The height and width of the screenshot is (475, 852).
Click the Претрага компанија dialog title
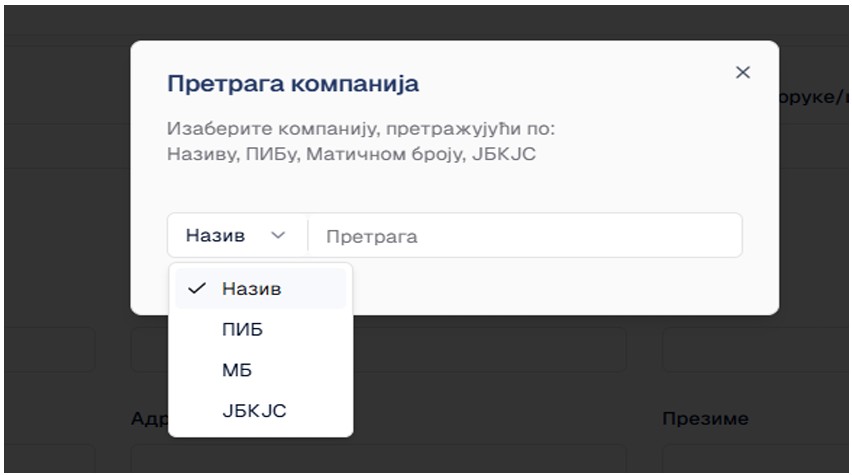(x=292, y=84)
